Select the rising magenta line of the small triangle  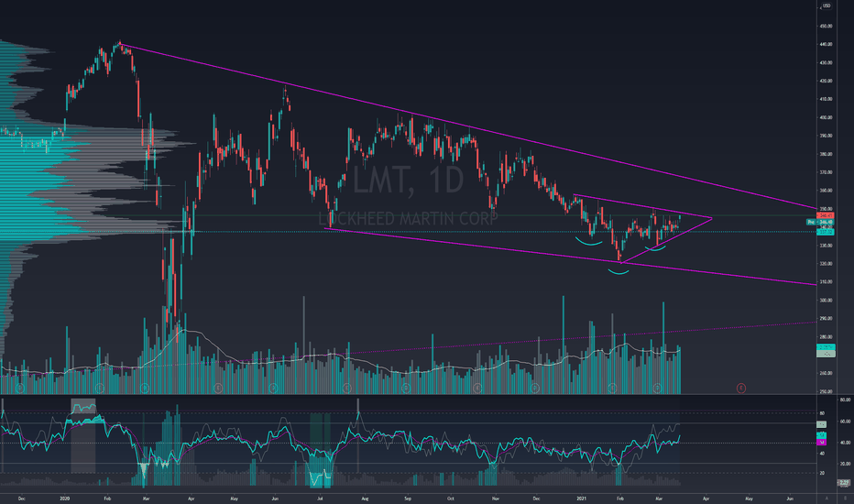(665, 241)
